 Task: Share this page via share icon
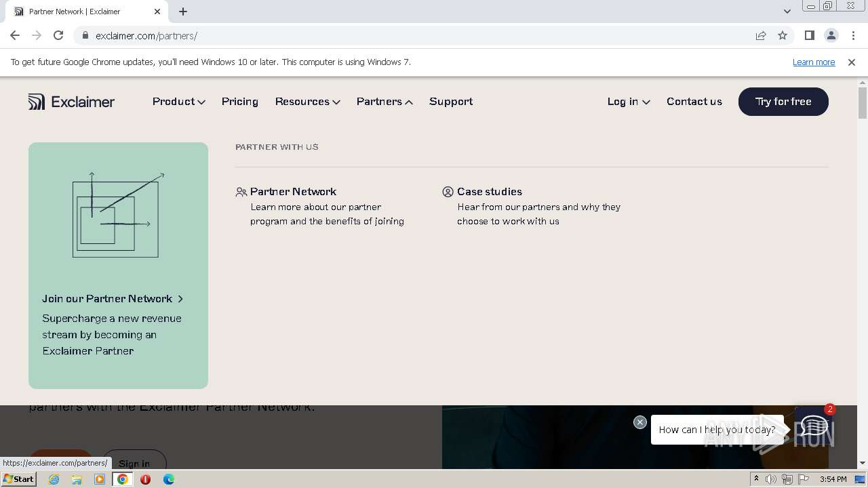pos(761,35)
